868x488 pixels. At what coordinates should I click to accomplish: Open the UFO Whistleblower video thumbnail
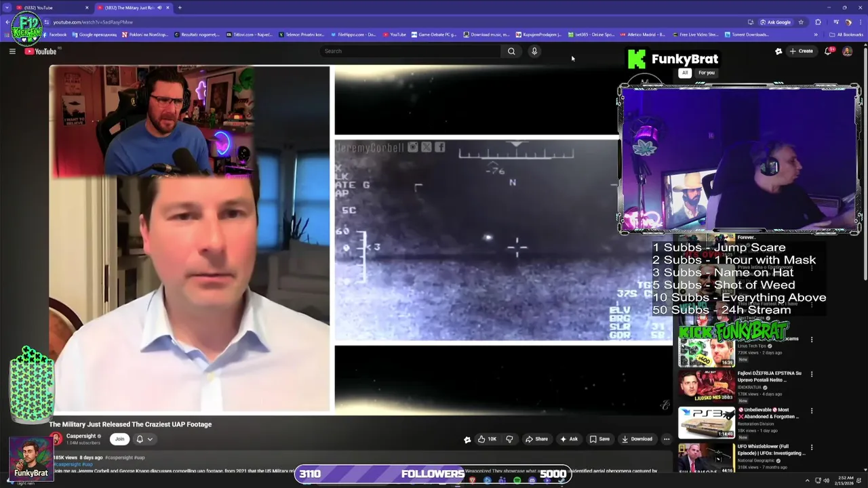click(x=707, y=459)
